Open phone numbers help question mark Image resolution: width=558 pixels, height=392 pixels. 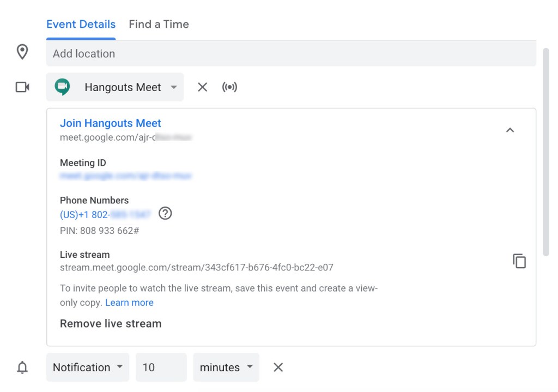165,214
